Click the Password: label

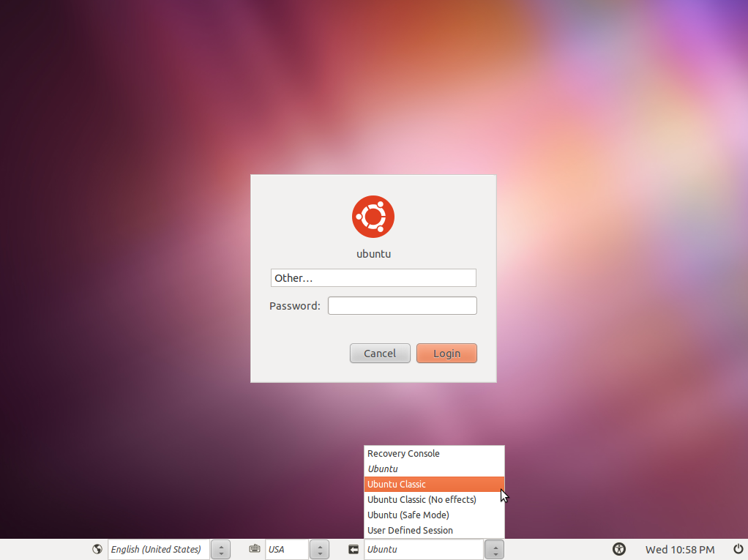click(x=295, y=306)
